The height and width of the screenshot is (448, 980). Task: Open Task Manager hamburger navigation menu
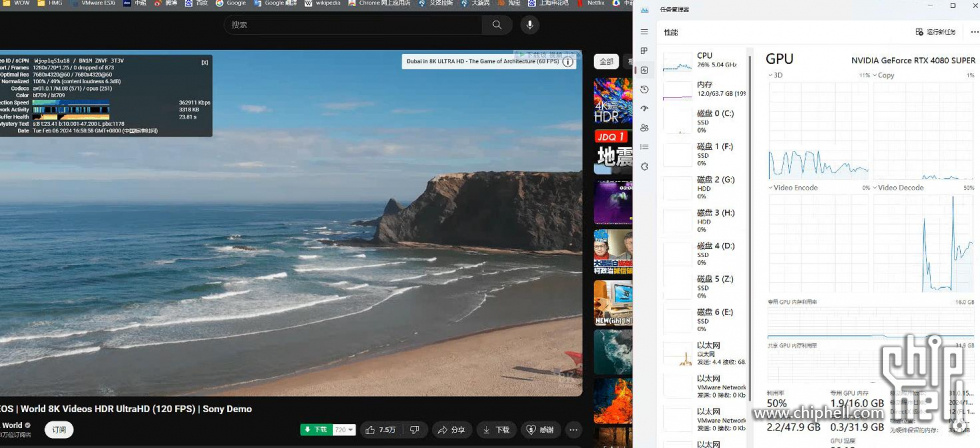pyautogui.click(x=644, y=32)
